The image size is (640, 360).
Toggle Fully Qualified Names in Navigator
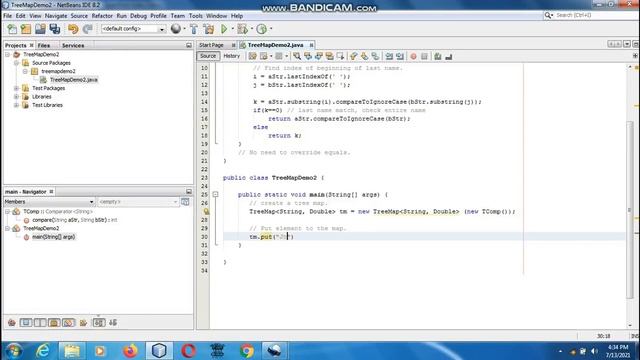(83, 323)
